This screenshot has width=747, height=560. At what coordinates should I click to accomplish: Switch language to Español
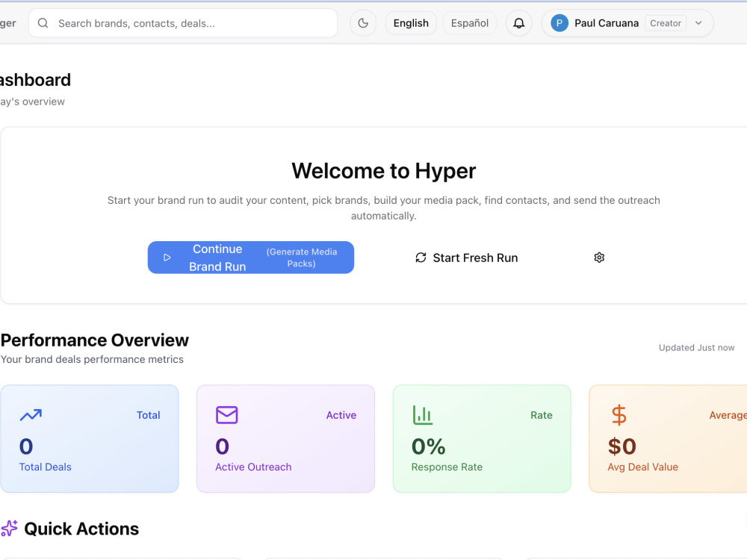click(x=470, y=23)
